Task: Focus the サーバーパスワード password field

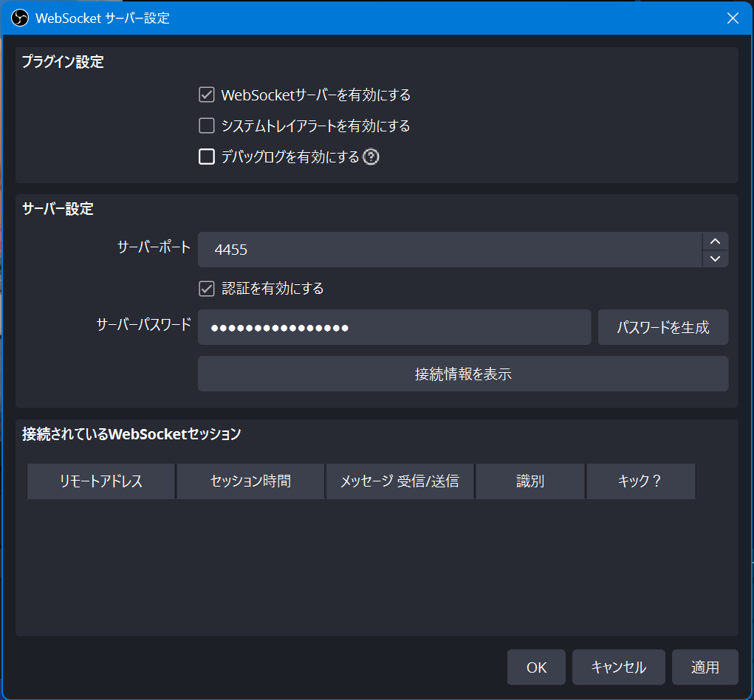Action: 394,327
